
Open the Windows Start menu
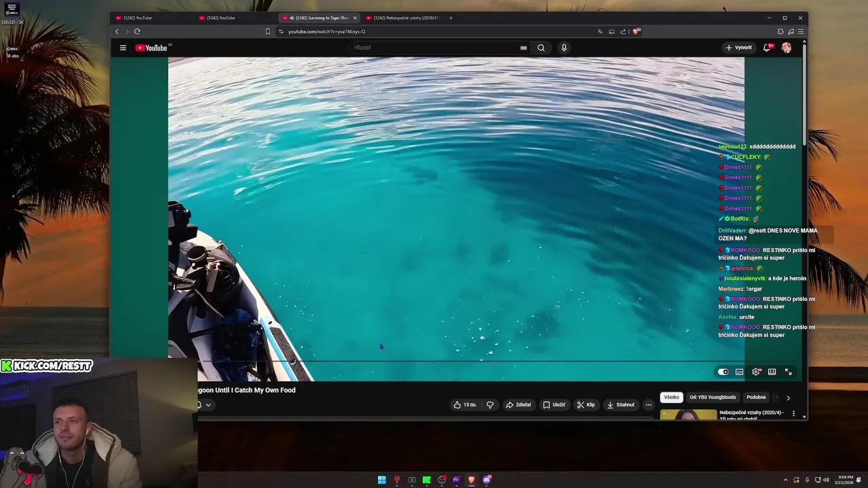382,480
